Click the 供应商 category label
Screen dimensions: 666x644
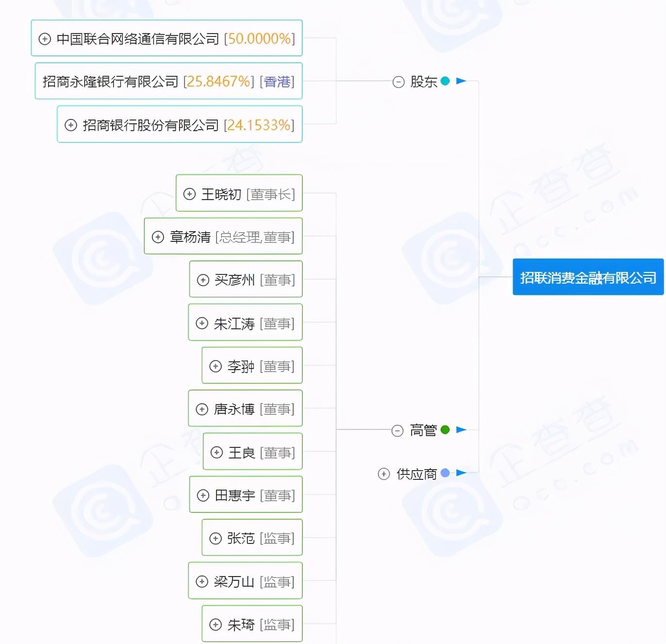(x=417, y=474)
